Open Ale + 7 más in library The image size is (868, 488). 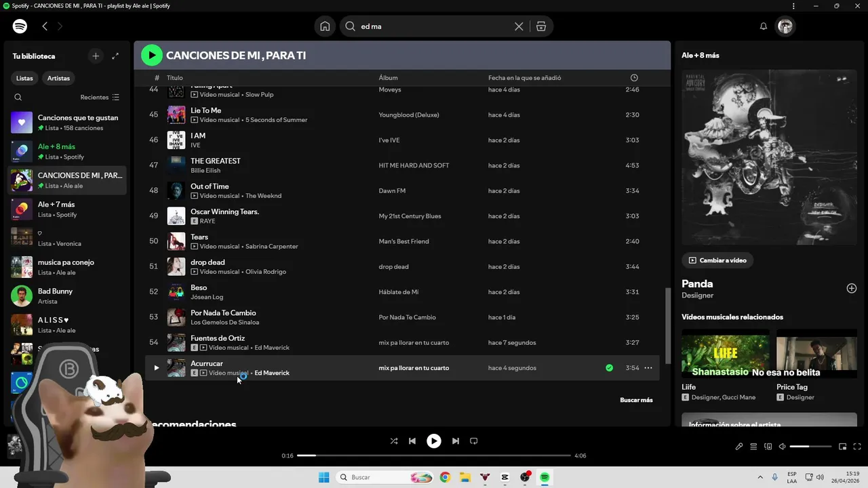coord(66,209)
